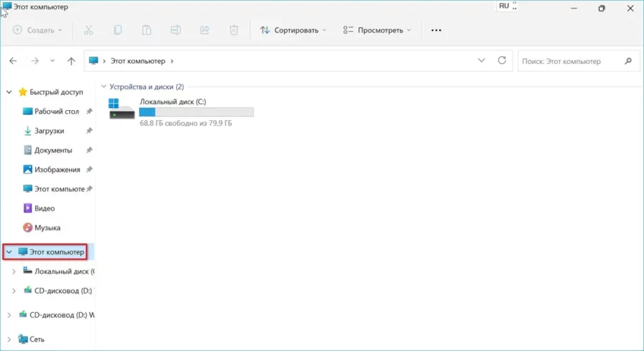Select Загрузки in Quick access
Image resolution: width=644 pixels, height=351 pixels.
click(x=49, y=131)
